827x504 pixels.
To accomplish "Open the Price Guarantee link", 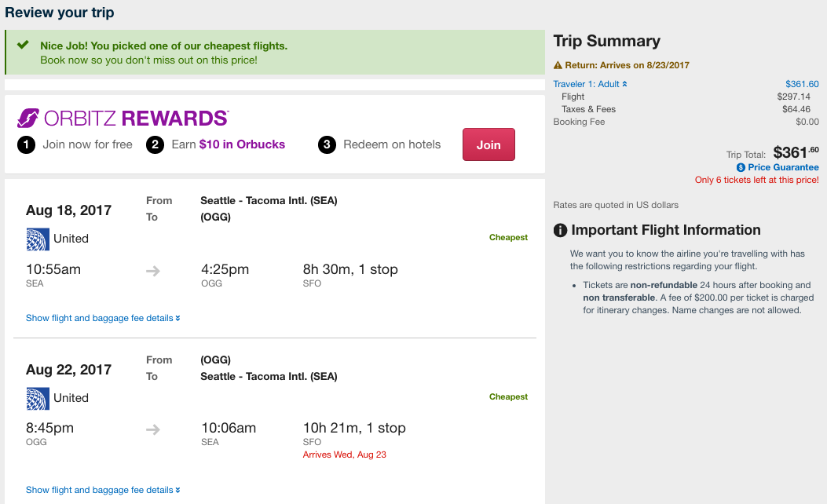I will 782,167.
